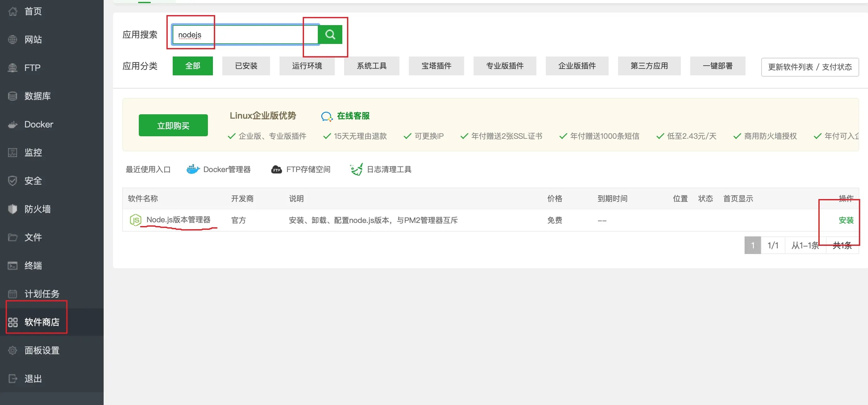Open the 宝塔插件 category
The image size is (868, 405).
[x=437, y=66]
